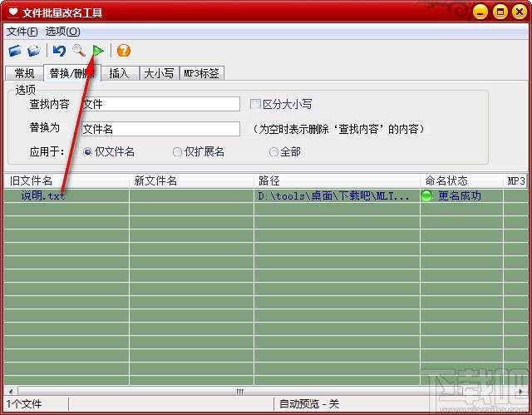Click the 查找内容 text field
The width and height of the screenshot is (532, 415).
coord(160,105)
